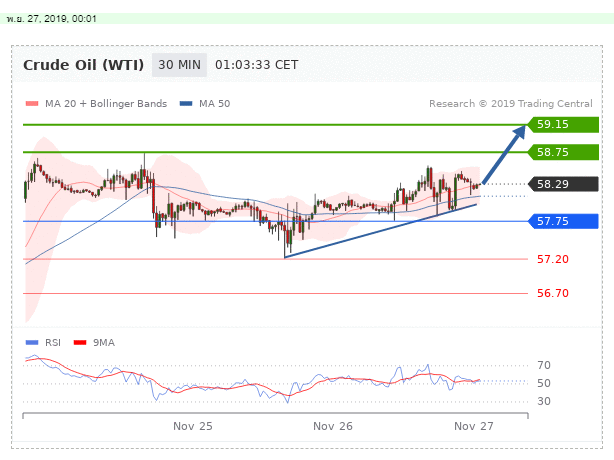Click the 58.75 green resistance label
Screen dimensions: 614x460
(x=563, y=152)
